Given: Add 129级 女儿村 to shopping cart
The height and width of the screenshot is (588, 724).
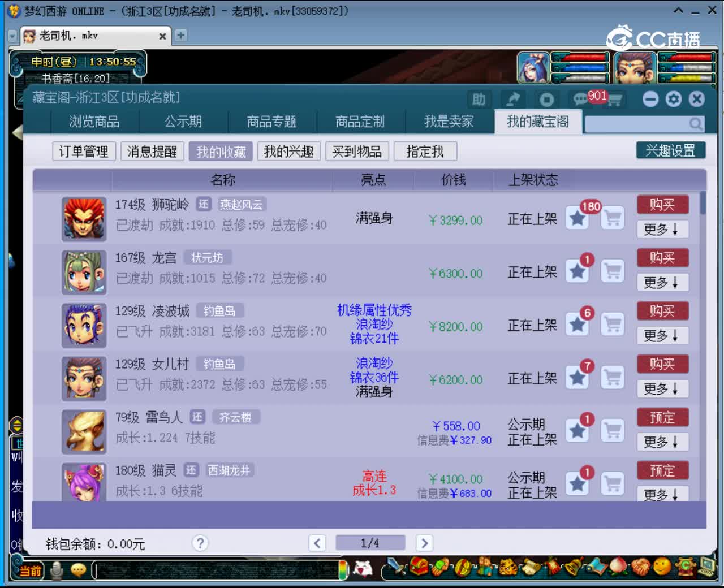Looking at the screenshot, I should pos(613,378).
